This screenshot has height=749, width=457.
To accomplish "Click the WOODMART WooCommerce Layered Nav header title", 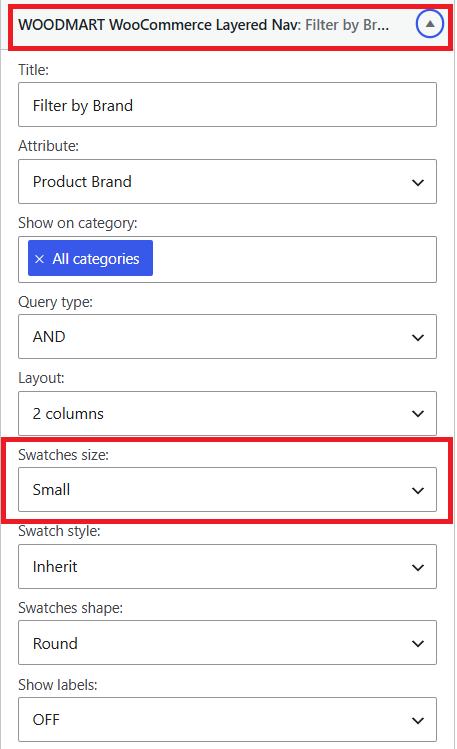I will click(203, 25).
